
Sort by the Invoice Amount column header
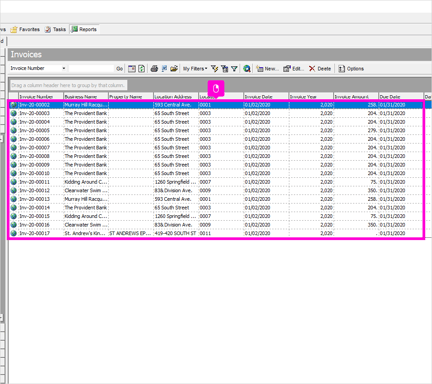click(x=356, y=96)
